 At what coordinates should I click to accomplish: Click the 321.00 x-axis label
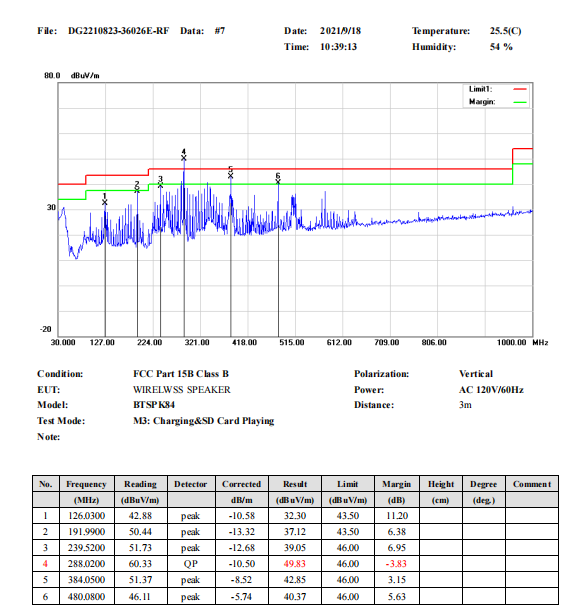[x=197, y=342]
